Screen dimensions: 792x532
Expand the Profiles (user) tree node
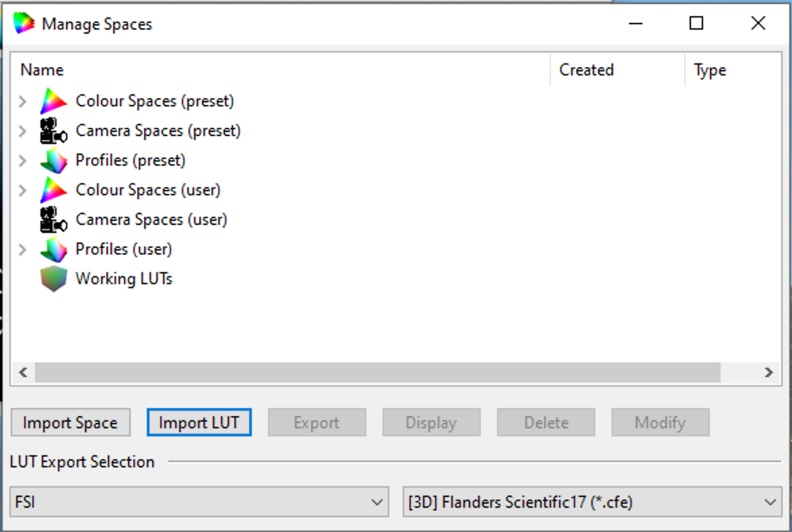[23, 249]
